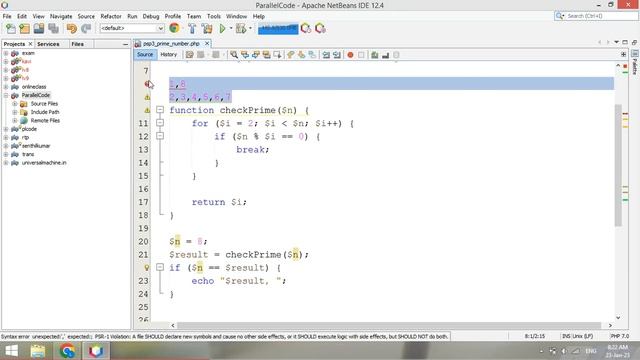Expand the Include Path node
The height and width of the screenshot is (360, 640).
(14, 112)
